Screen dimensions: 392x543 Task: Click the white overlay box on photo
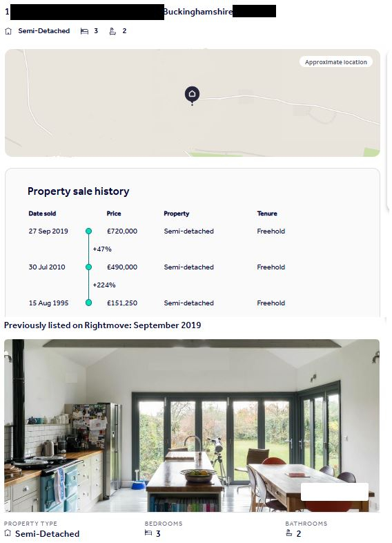coord(335,492)
